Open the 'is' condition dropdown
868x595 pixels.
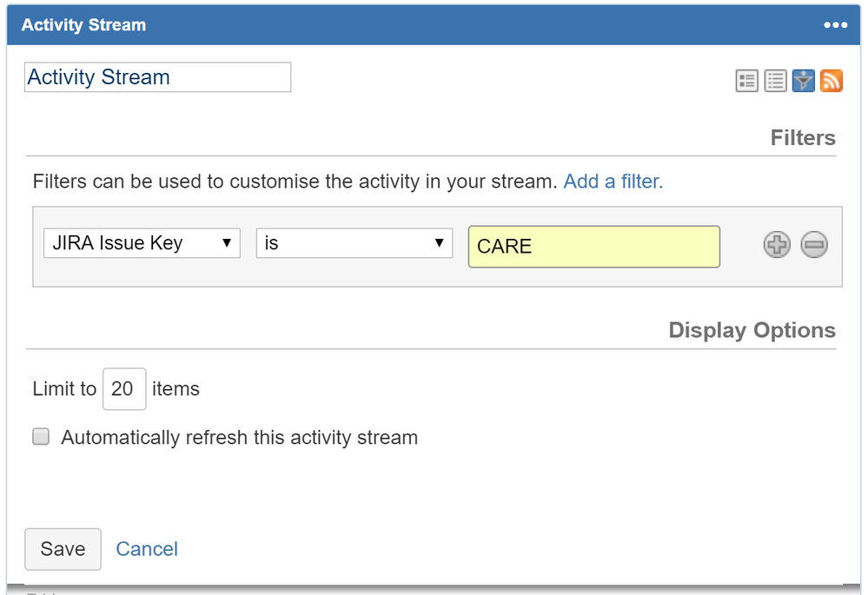point(354,243)
